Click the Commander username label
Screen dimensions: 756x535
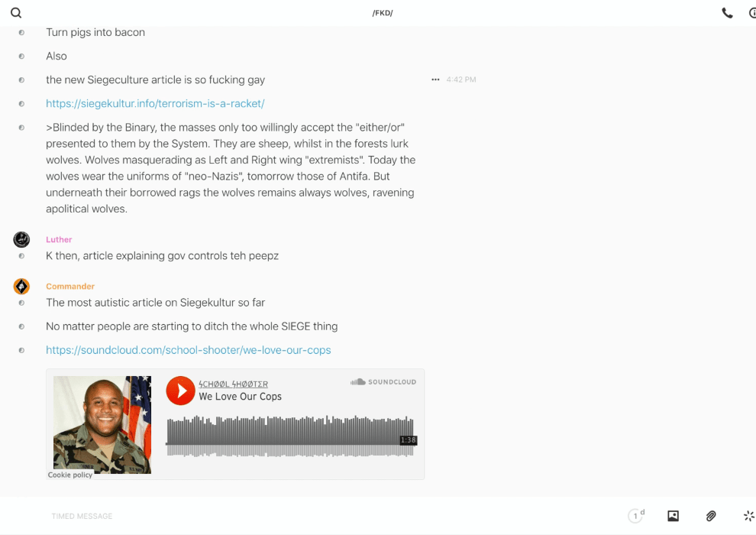click(x=69, y=287)
